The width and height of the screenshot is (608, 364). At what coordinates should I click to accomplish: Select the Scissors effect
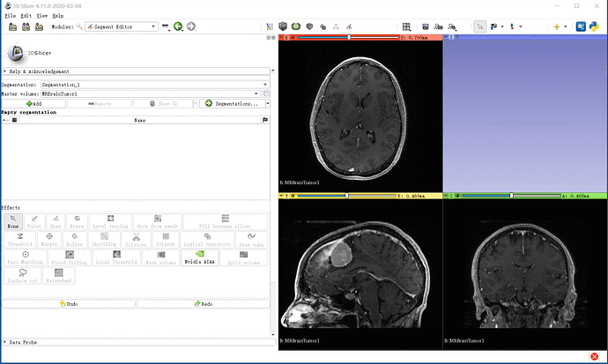click(136, 240)
